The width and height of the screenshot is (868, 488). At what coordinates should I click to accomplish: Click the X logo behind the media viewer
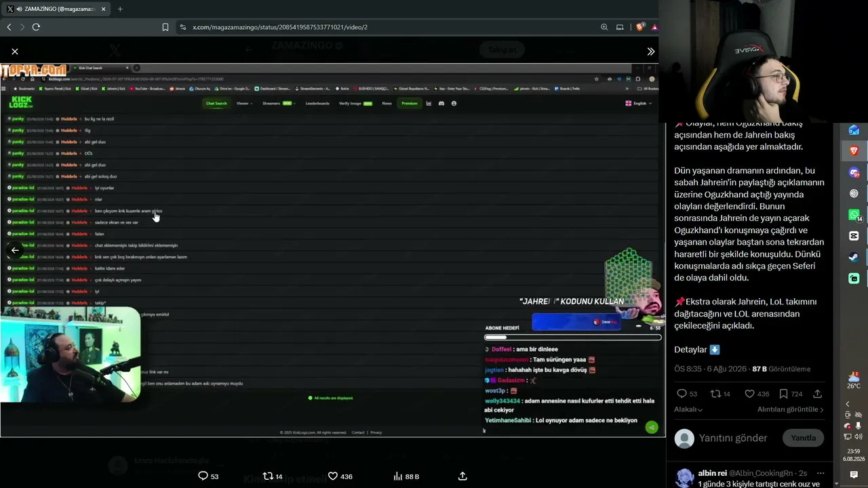tap(115, 51)
